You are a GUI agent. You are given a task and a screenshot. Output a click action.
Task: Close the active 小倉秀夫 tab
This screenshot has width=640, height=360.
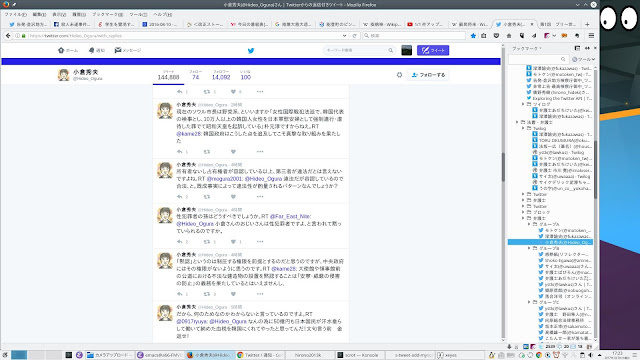[531, 24]
